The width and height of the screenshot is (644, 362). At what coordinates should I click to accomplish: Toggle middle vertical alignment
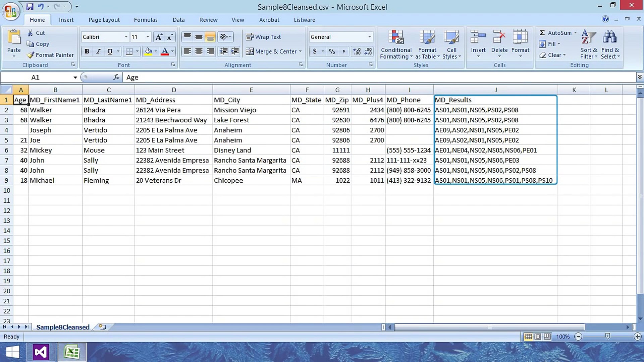[x=199, y=37]
